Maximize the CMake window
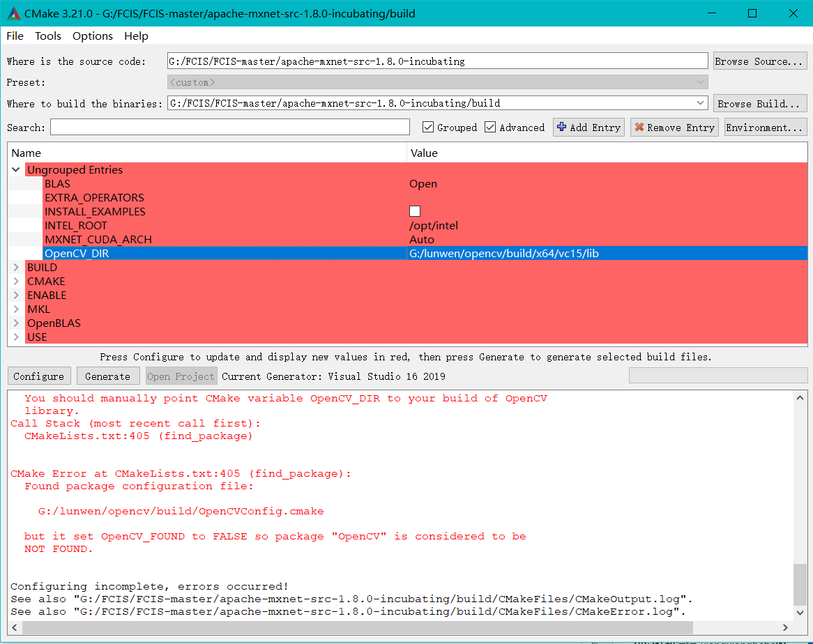This screenshot has width=813, height=644. 752,13
